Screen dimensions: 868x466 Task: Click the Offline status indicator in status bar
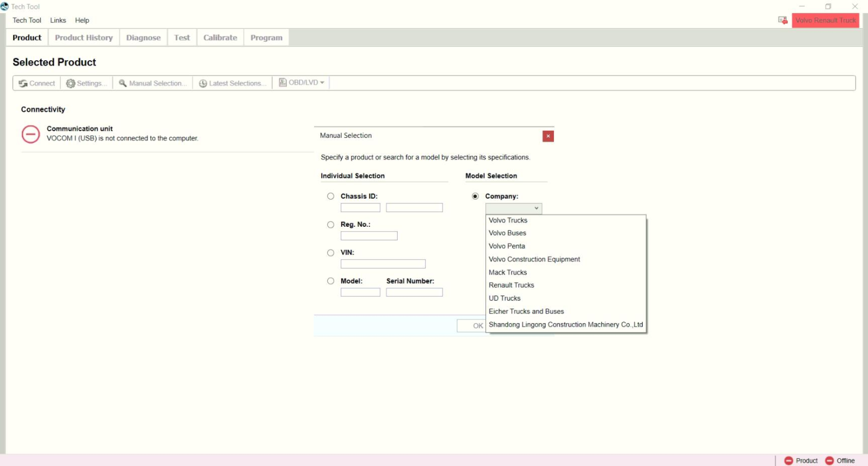click(840, 461)
